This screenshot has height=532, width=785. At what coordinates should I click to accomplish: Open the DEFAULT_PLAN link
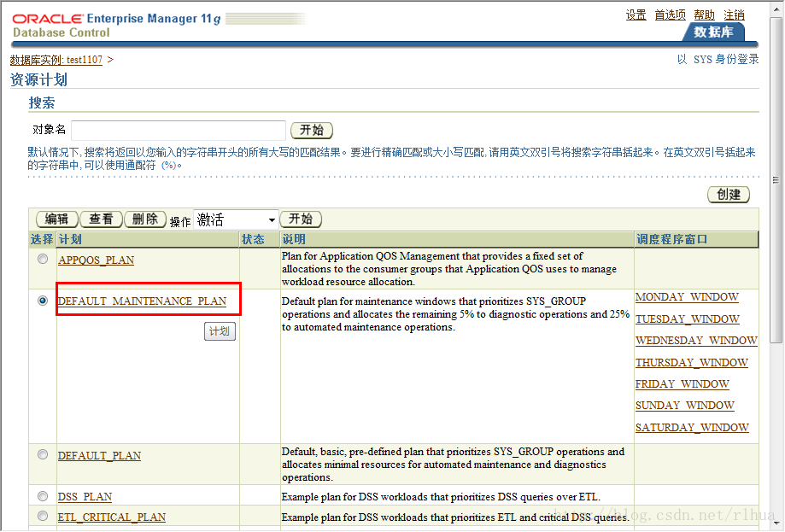[99, 456]
